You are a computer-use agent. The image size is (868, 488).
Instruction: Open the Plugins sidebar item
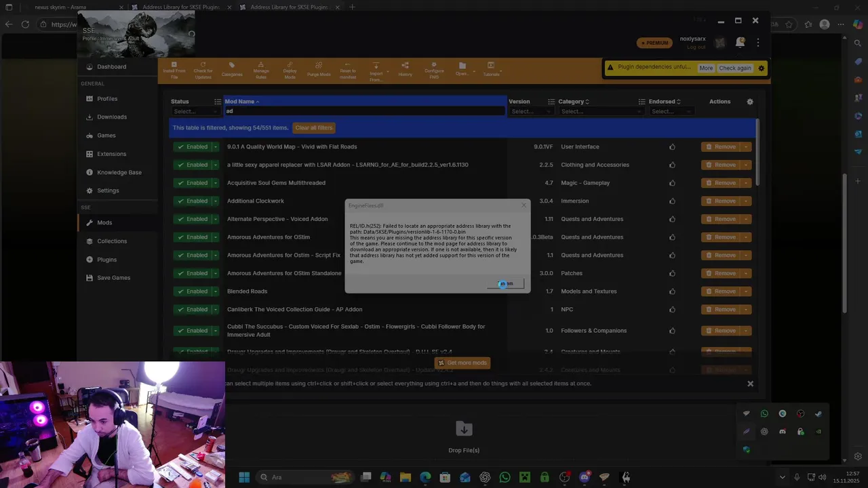point(106,259)
